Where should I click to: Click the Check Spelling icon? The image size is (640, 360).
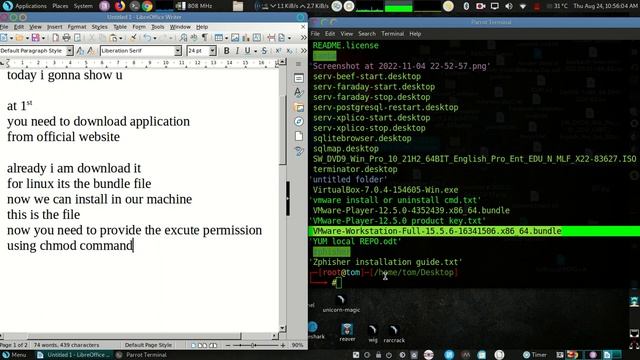[194, 38]
